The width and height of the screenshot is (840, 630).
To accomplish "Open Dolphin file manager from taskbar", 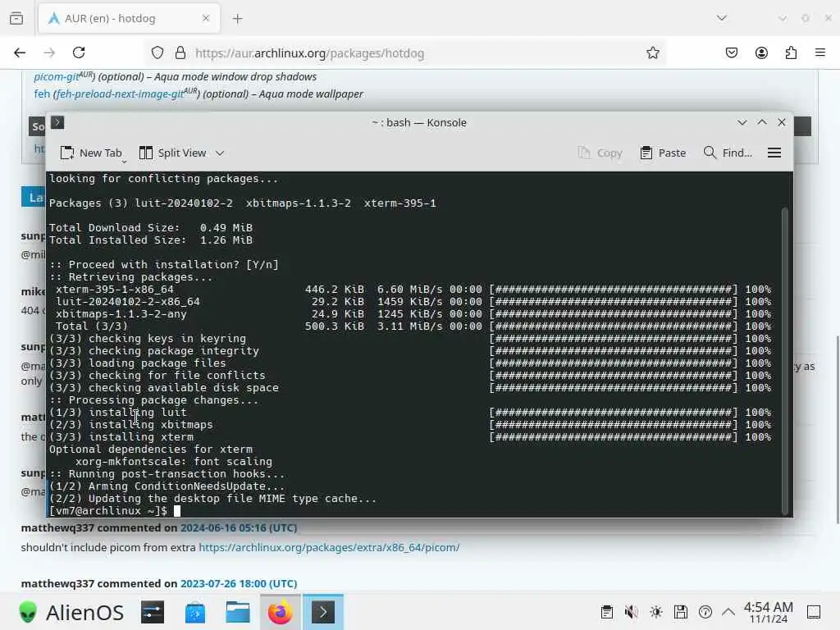I will click(x=238, y=612).
